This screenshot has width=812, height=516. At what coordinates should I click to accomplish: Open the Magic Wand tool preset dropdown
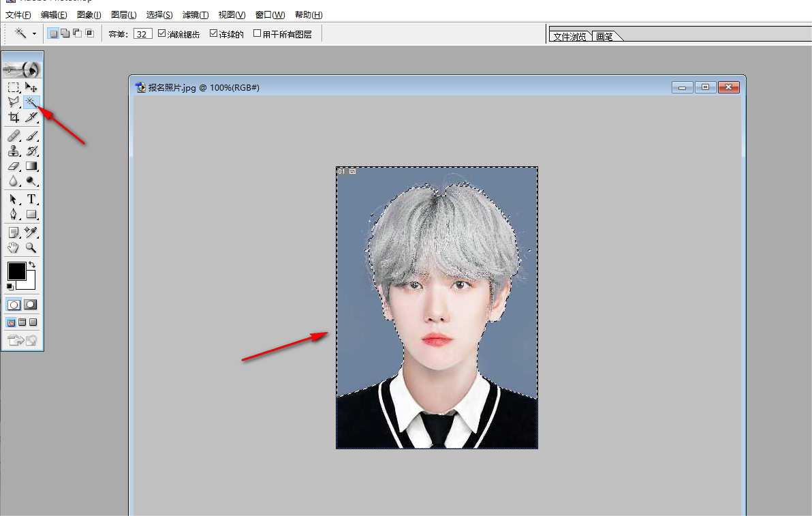(x=34, y=33)
